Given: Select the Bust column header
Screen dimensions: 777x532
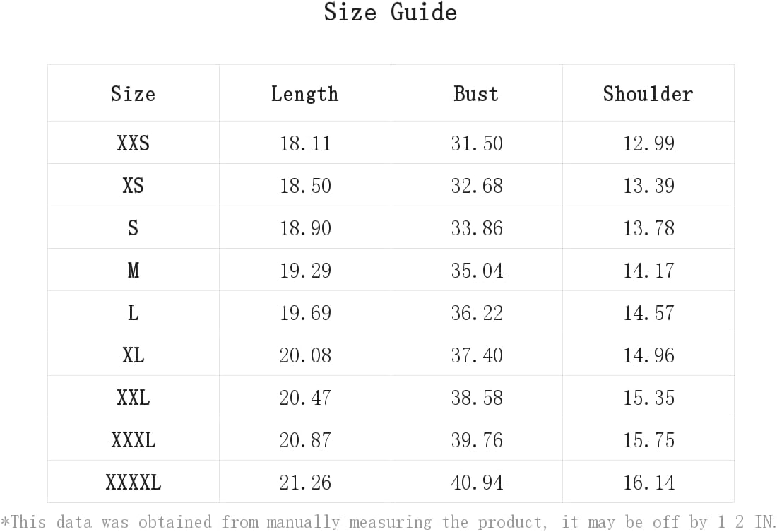Looking at the screenshot, I should click(476, 94).
